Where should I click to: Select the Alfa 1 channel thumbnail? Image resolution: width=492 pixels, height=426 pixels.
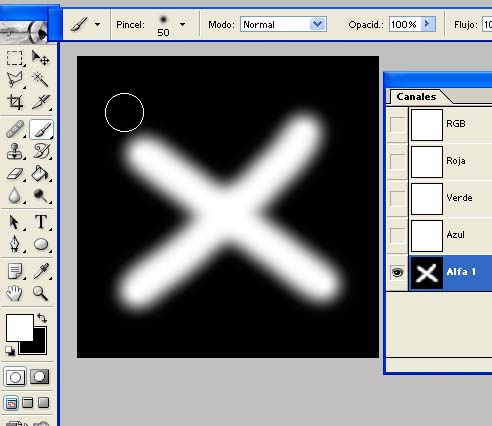click(427, 273)
